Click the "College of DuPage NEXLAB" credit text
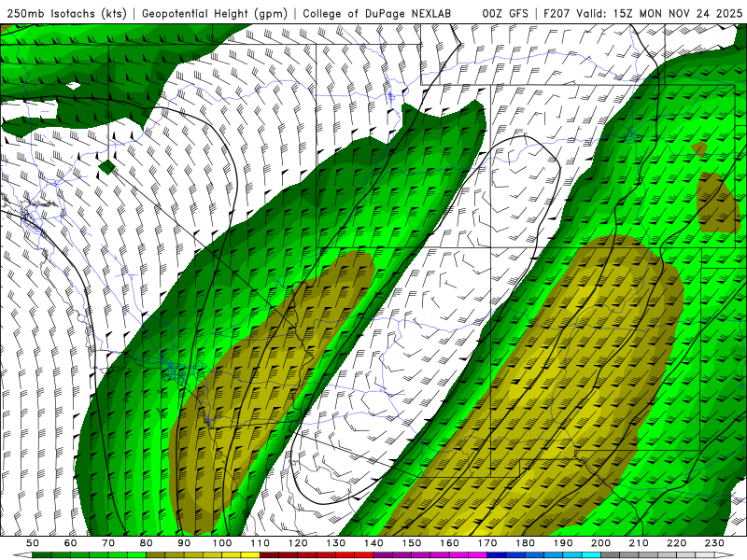 [377, 14]
